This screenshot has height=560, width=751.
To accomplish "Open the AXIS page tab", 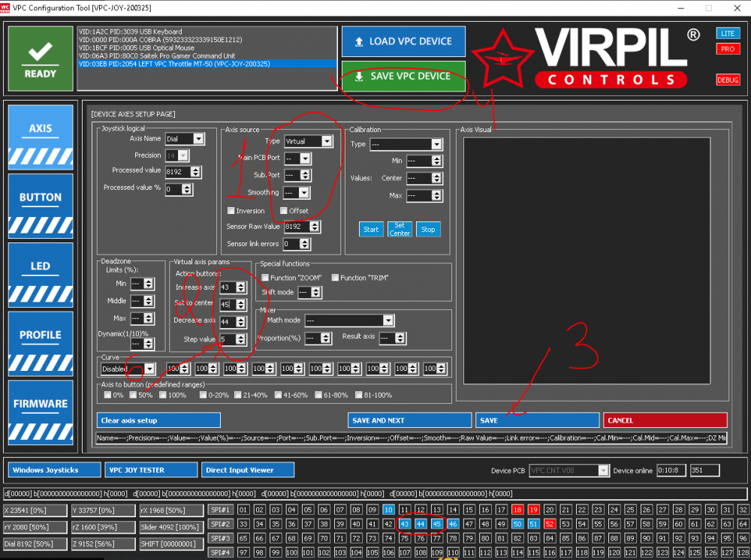I will coord(41,137).
